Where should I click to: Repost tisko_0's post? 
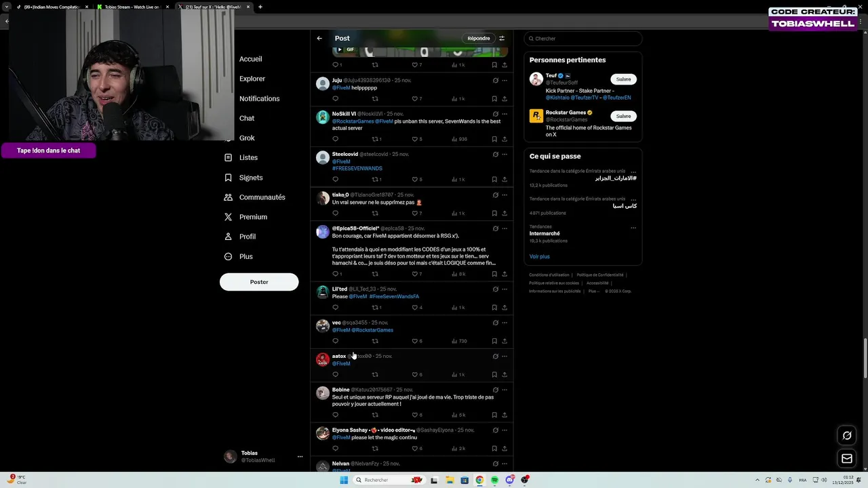point(375,213)
